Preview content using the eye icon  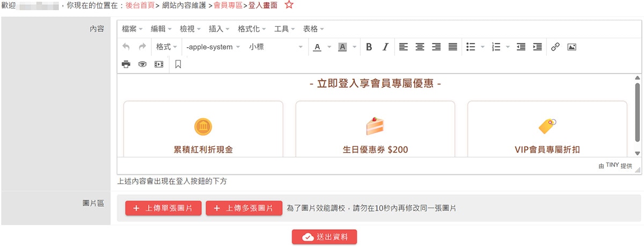point(142,64)
